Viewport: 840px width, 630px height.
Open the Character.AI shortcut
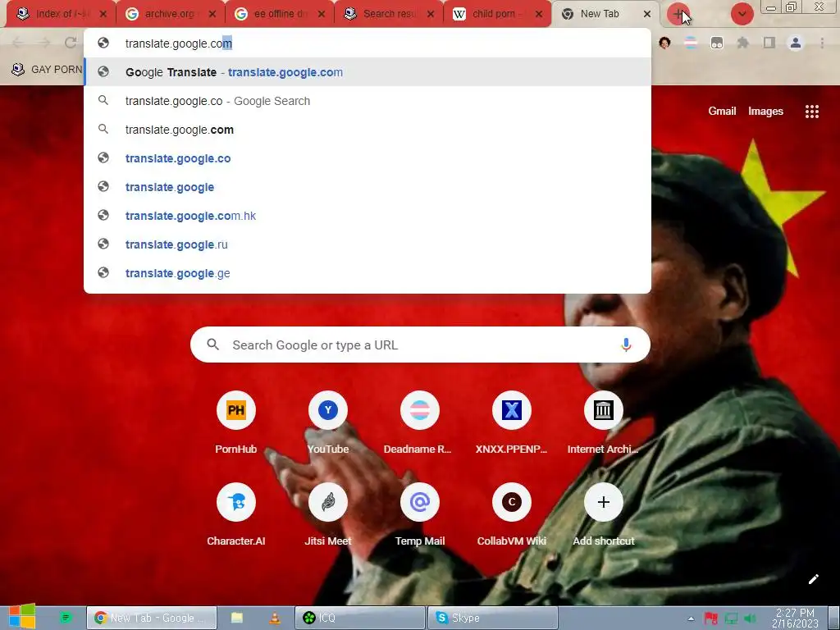[x=235, y=515]
